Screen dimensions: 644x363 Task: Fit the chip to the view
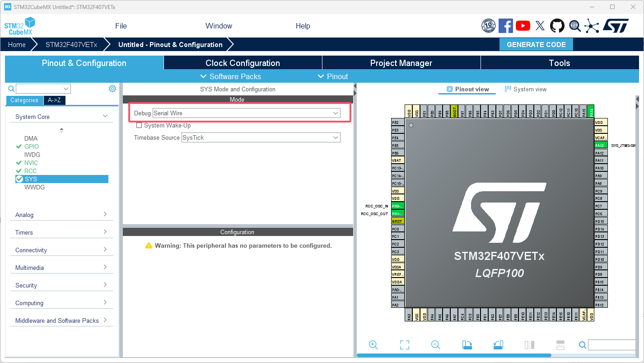click(405, 344)
